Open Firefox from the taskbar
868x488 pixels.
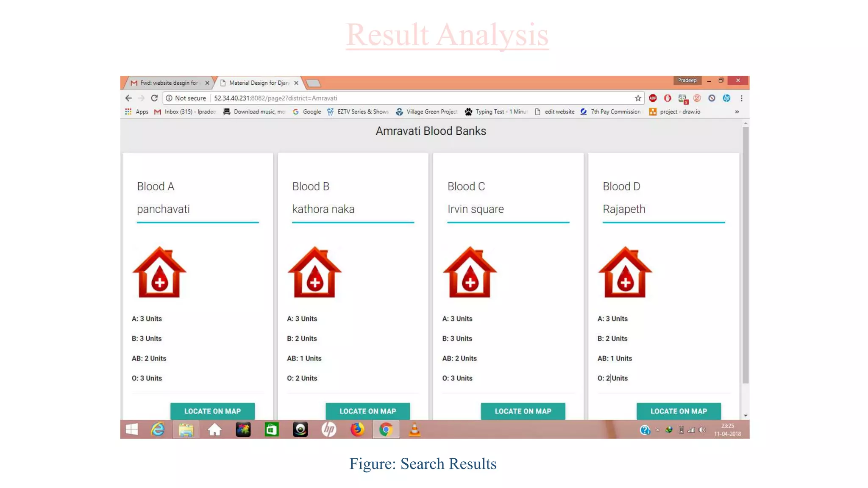(357, 430)
